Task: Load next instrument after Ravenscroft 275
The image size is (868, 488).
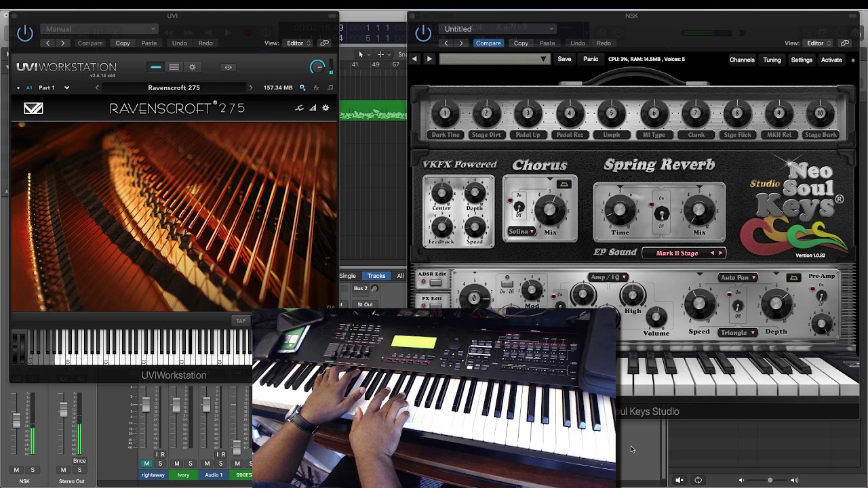Action: [250, 88]
